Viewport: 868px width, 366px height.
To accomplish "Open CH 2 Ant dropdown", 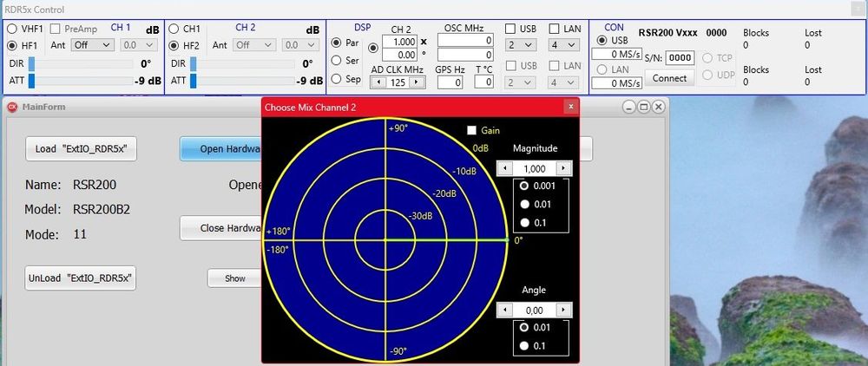I will click(x=254, y=45).
